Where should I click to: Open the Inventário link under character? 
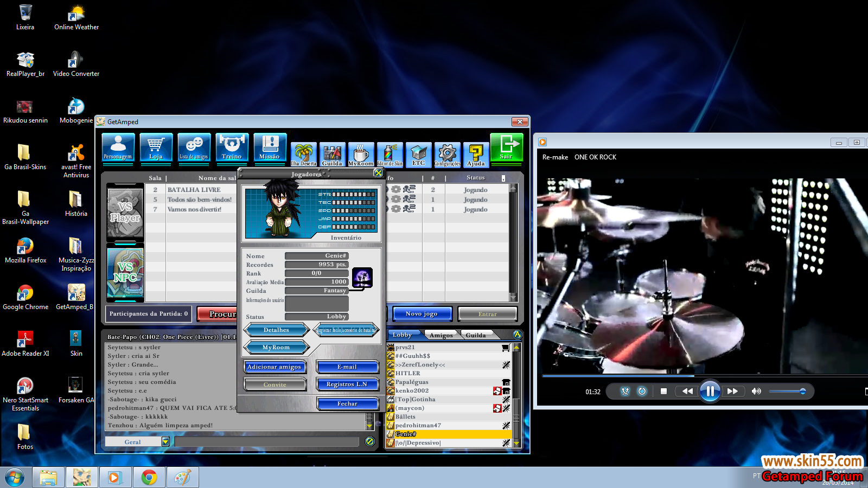pos(346,237)
